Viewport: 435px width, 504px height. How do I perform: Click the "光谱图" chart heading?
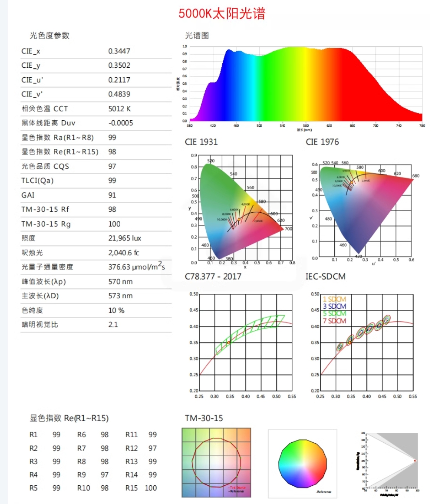tap(197, 35)
